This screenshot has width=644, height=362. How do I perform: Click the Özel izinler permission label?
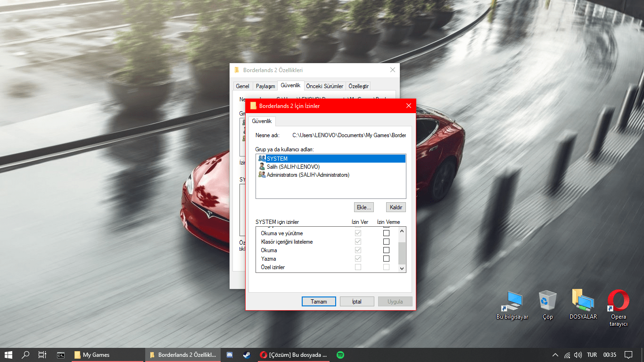pos(273,267)
